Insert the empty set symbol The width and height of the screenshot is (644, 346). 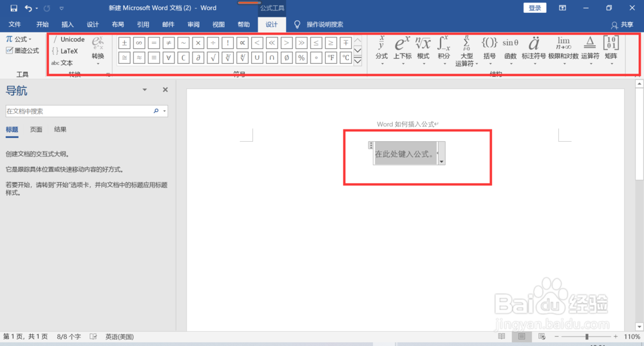pos(287,57)
